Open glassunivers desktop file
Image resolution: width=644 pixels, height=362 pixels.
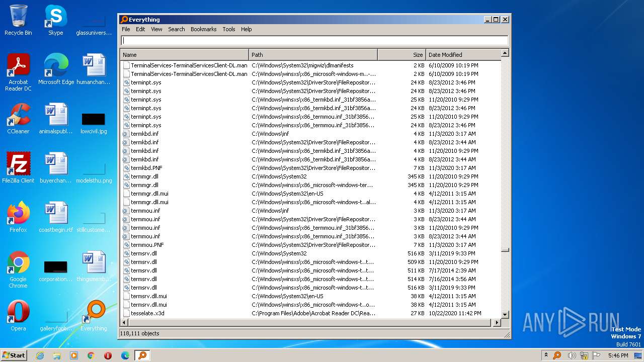click(x=94, y=25)
